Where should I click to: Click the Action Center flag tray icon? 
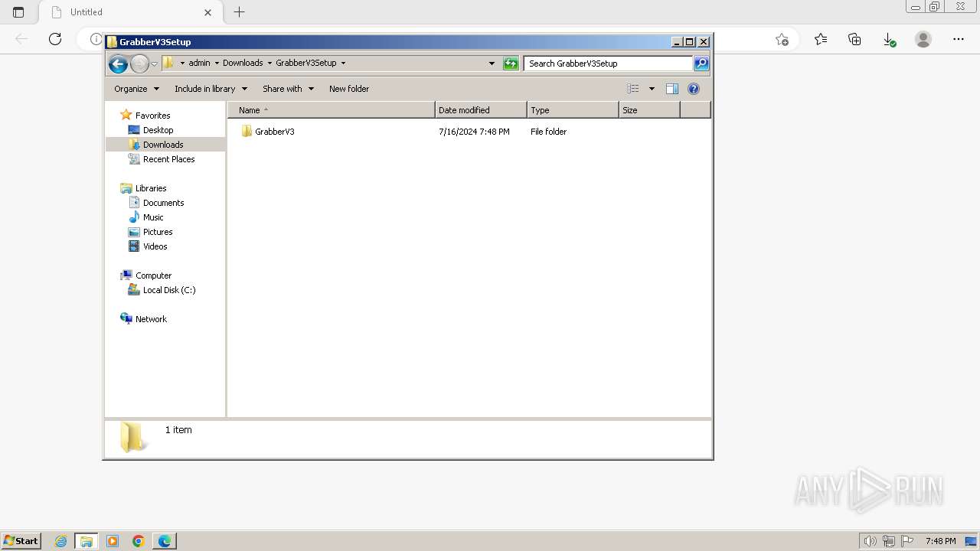(907, 541)
